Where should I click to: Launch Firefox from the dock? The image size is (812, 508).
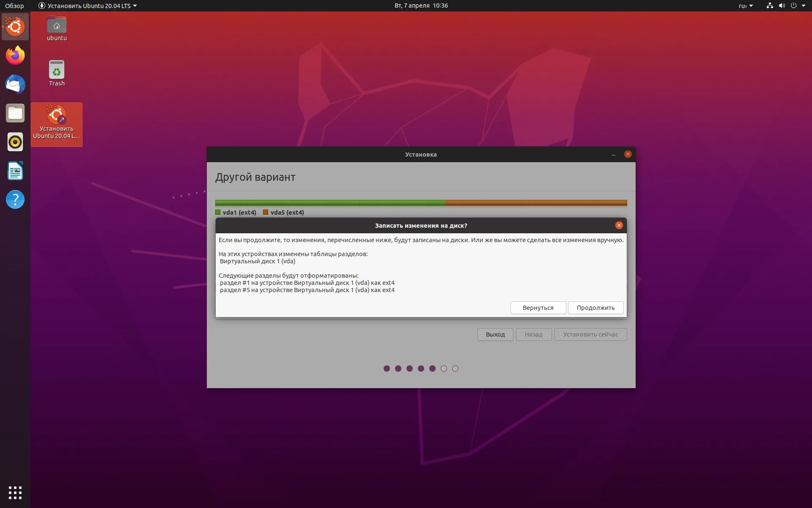[x=15, y=55]
